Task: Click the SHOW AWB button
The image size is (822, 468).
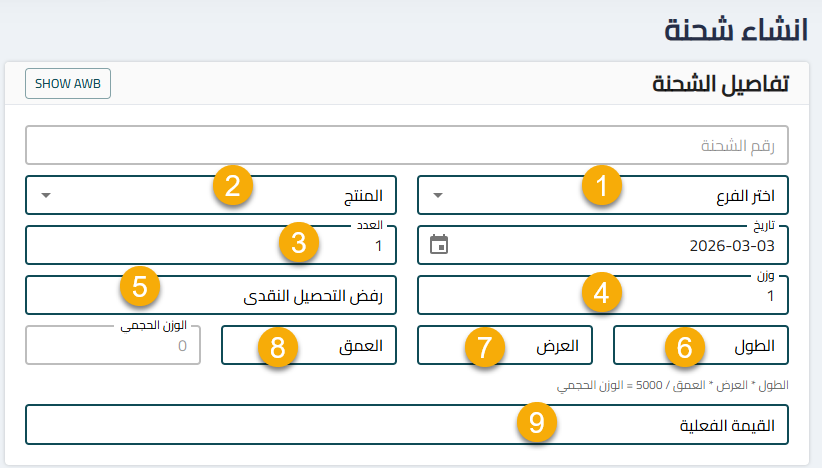Action: click(67, 84)
